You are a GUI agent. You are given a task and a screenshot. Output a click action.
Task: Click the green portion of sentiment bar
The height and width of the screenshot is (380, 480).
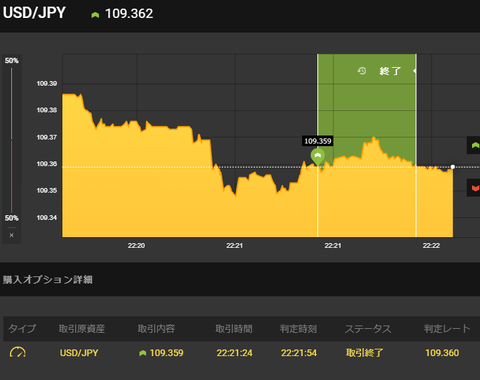point(12,104)
